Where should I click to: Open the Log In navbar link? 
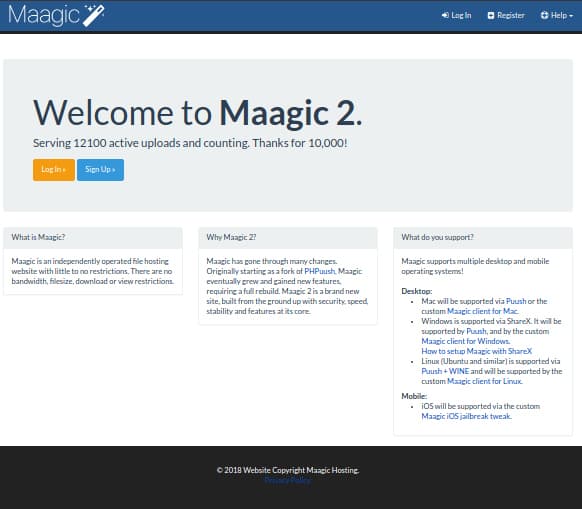(x=456, y=15)
